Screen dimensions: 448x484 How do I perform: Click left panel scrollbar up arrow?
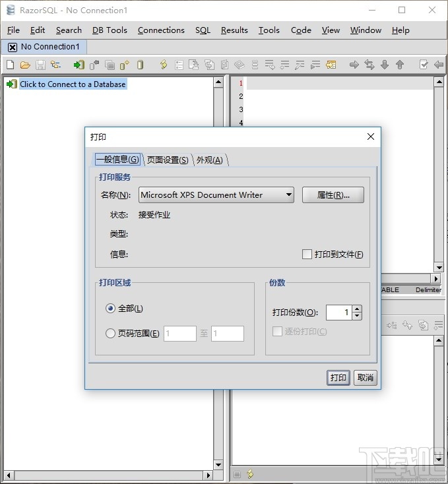pyautogui.click(x=218, y=82)
